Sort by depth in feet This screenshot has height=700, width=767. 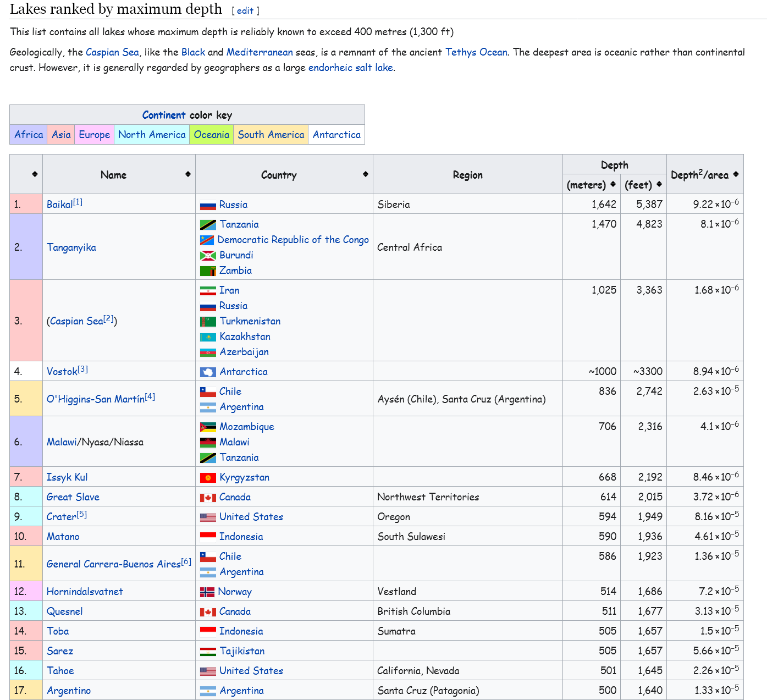659,184
